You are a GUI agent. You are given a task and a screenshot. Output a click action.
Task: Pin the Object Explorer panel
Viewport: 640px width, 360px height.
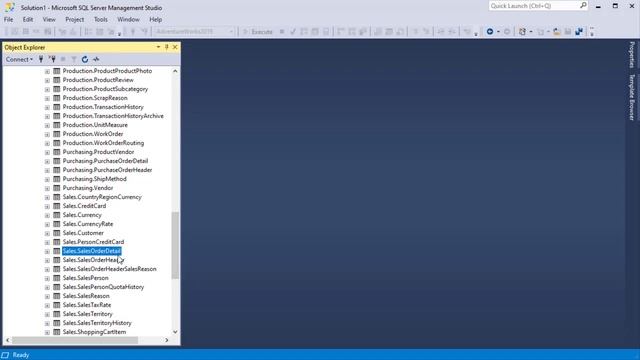click(167, 47)
